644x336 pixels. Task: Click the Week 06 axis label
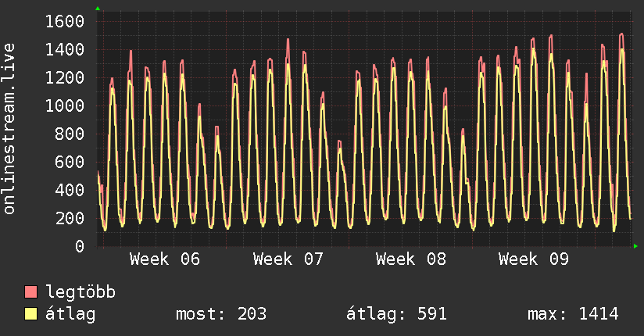coord(164,259)
